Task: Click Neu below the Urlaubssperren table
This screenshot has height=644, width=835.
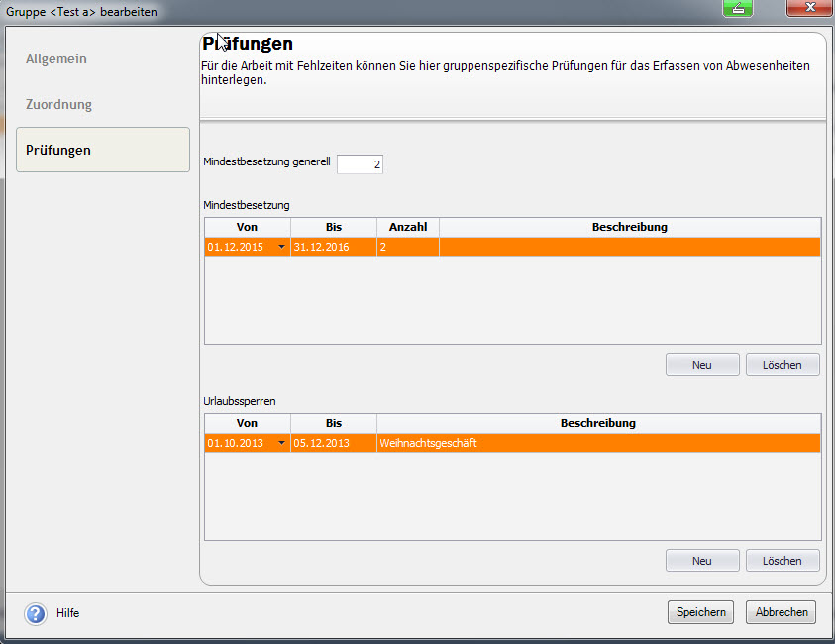Action: click(702, 561)
